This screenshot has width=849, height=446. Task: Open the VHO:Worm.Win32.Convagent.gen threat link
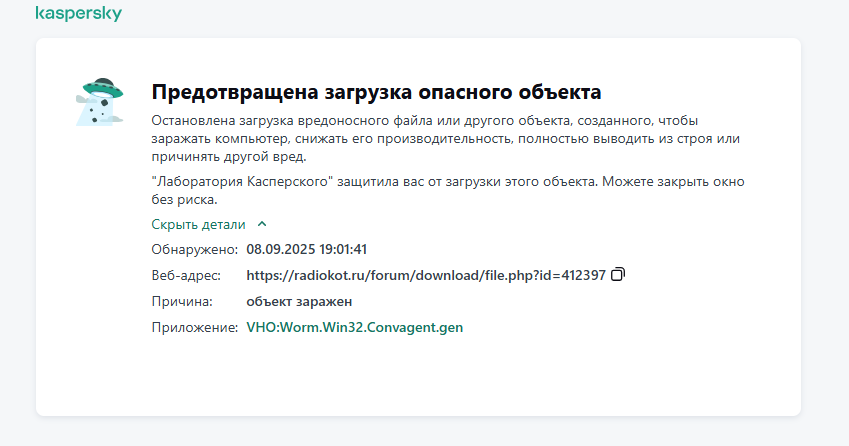pos(355,327)
